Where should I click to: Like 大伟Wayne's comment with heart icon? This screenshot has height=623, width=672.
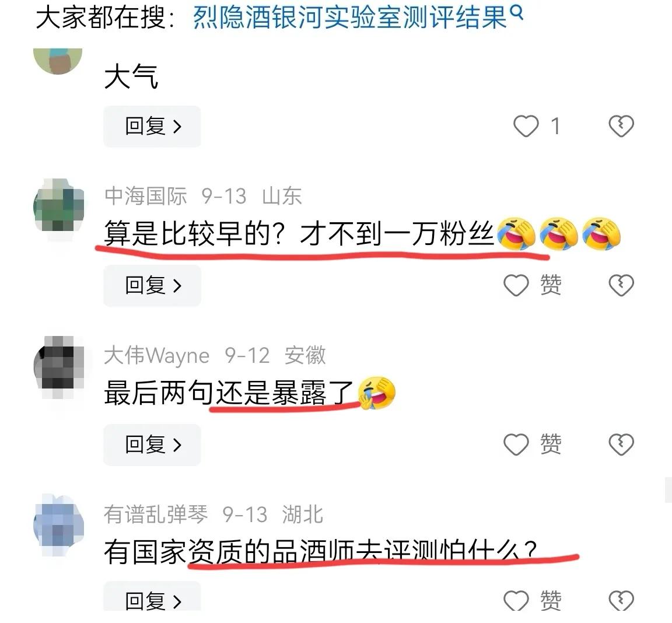(516, 444)
